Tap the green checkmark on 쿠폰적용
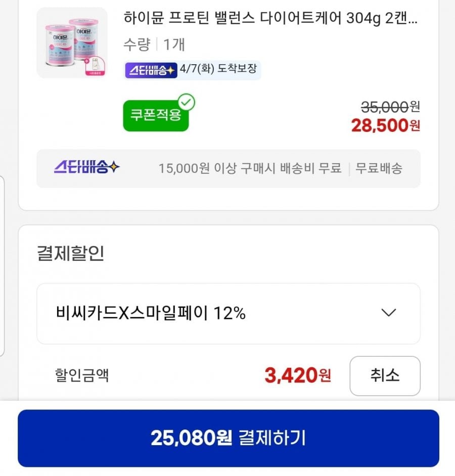The height and width of the screenshot is (476, 455). pyautogui.click(x=186, y=103)
